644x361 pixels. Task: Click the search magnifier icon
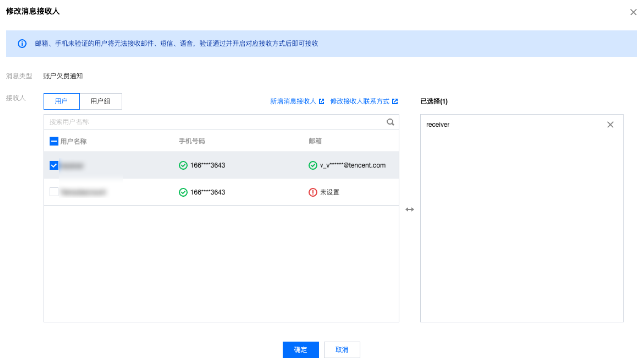[390, 122]
